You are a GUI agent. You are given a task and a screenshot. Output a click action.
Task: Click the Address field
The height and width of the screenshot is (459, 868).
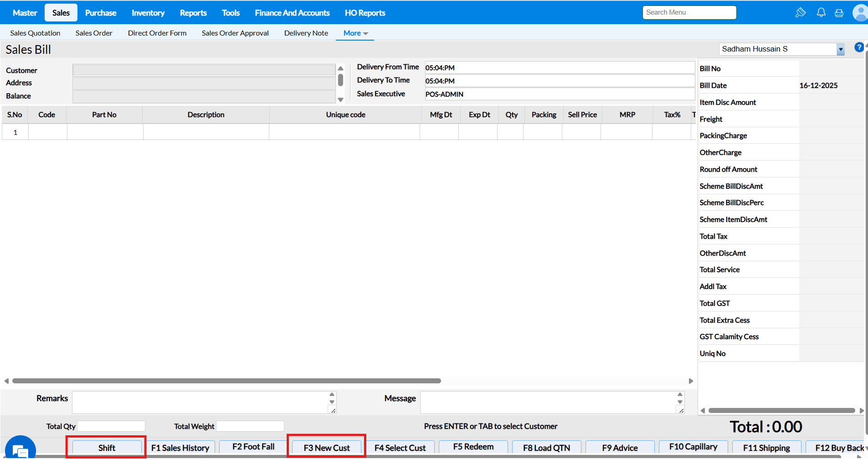[204, 83]
